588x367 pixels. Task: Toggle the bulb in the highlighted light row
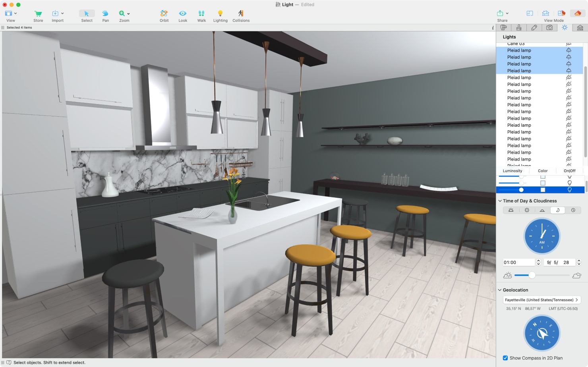click(569, 190)
